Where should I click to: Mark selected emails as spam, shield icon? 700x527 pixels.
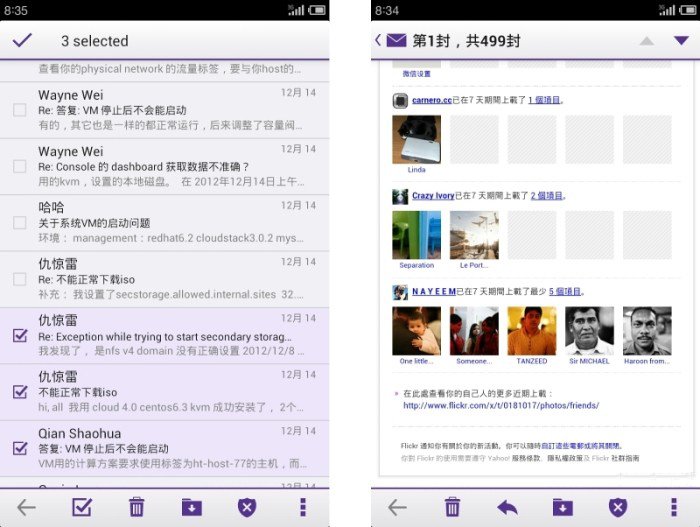coord(247,507)
